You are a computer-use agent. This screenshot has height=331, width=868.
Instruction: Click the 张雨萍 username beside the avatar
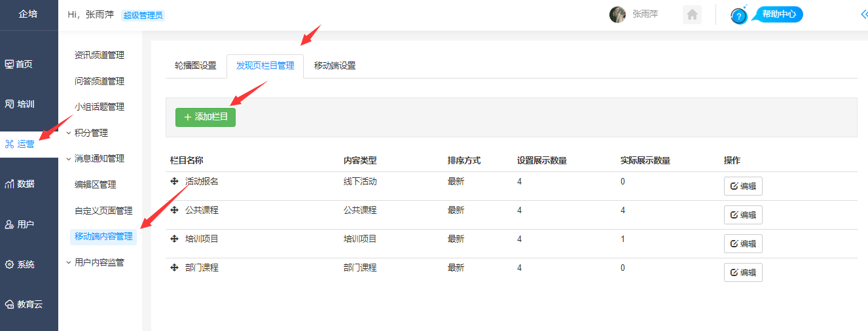645,14
